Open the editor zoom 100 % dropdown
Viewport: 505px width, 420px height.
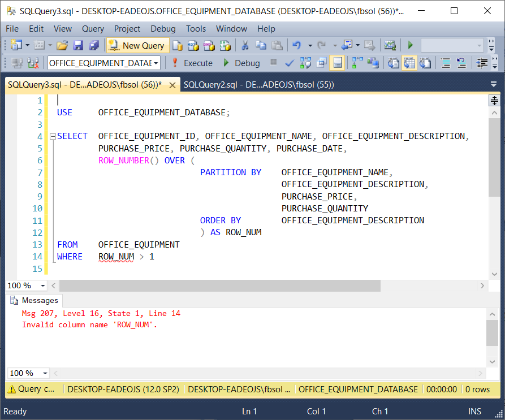coord(44,286)
